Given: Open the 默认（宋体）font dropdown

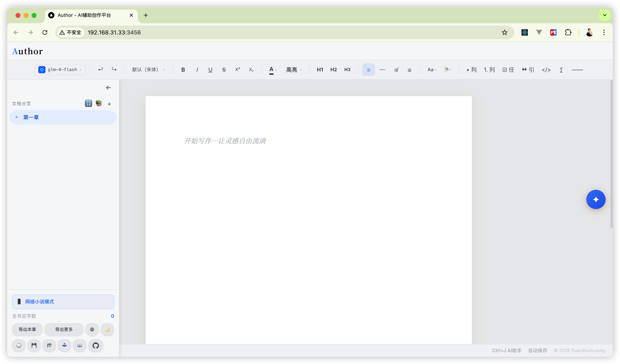Looking at the screenshot, I should [x=148, y=70].
